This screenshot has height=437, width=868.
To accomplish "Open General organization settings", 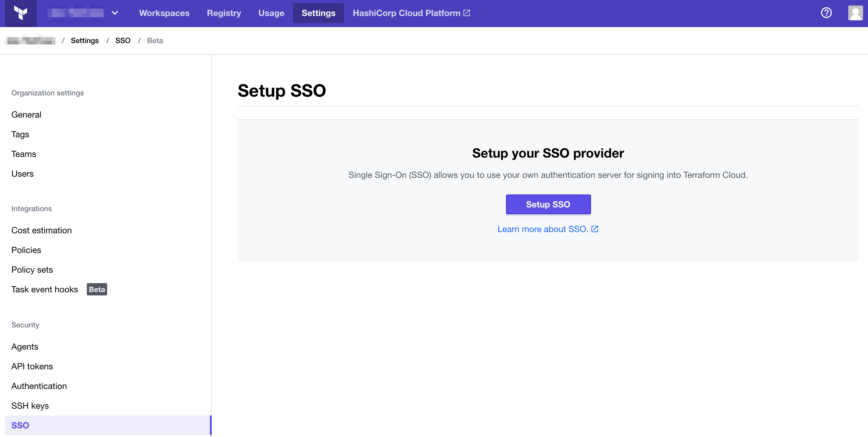I will (26, 114).
